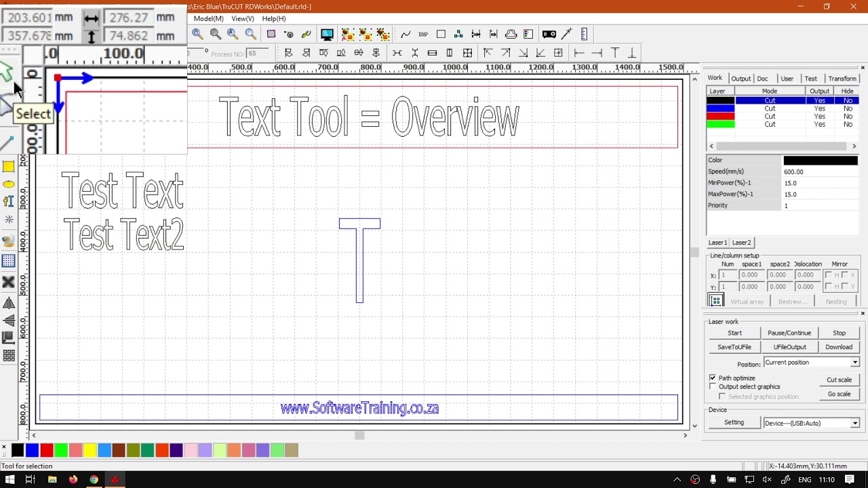This screenshot has height=488, width=868.
Task: Click the UFileOutput button
Action: [x=789, y=347]
